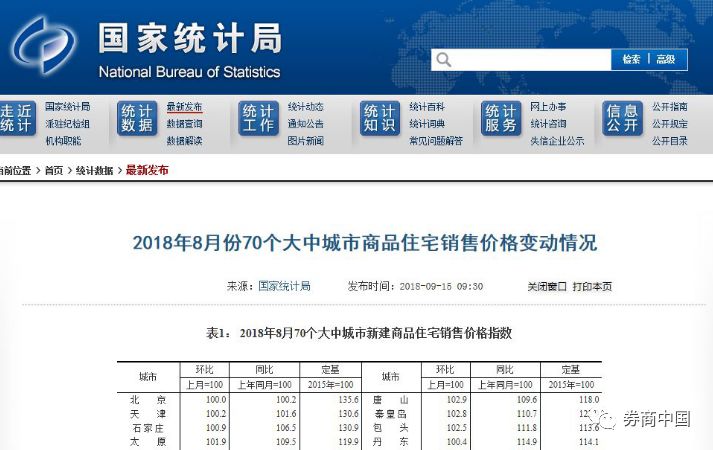Open the 统计工作 blue navigation block
This screenshot has width=713, height=450.
pos(258,118)
